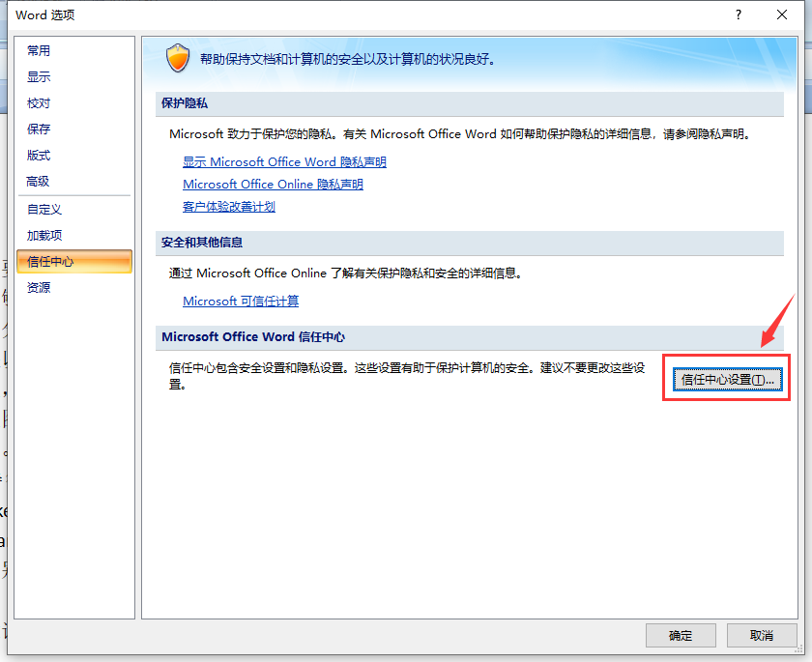The width and height of the screenshot is (812, 662).
Task: Click the Help question mark icon
Action: point(738,15)
